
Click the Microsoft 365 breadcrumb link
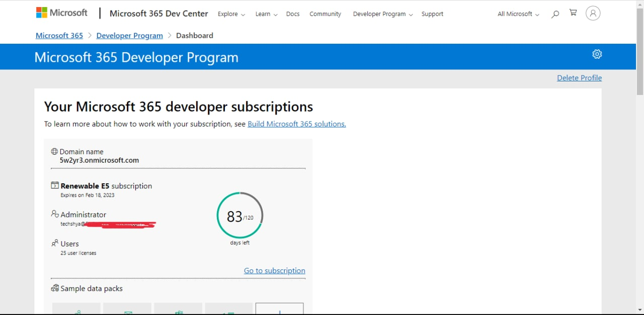click(59, 36)
